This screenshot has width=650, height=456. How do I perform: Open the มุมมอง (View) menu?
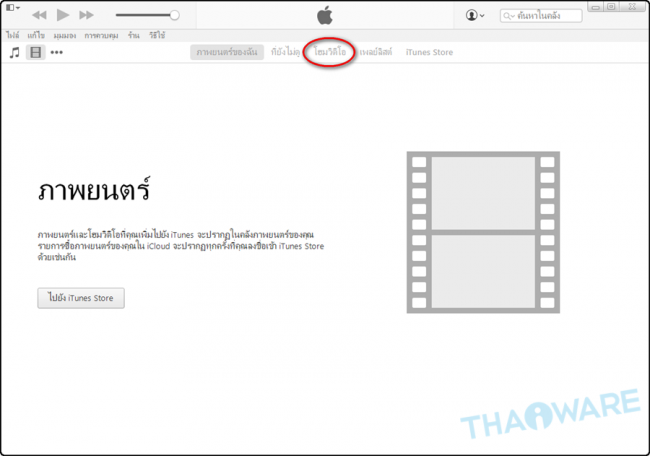coord(65,36)
